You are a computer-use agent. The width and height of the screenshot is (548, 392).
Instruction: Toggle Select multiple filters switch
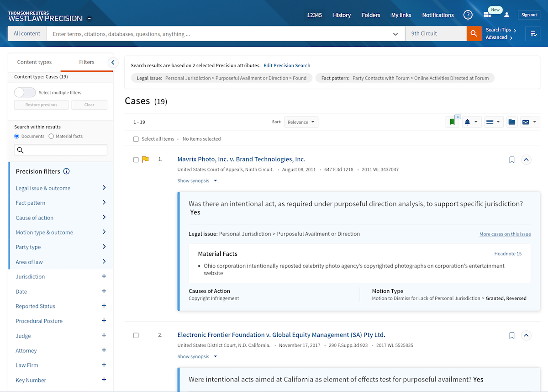point(25,93)
